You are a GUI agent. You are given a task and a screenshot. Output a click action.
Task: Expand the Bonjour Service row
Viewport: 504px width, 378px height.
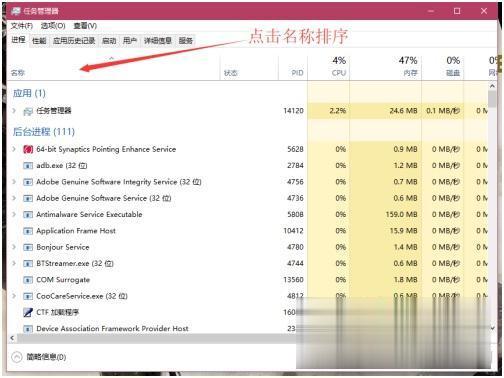pos(14,247)
